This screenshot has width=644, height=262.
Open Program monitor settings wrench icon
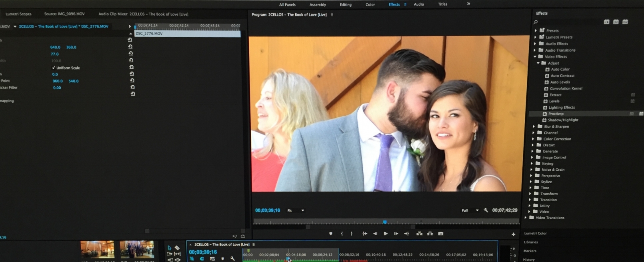pyautogui.click(x=486, y=210)
